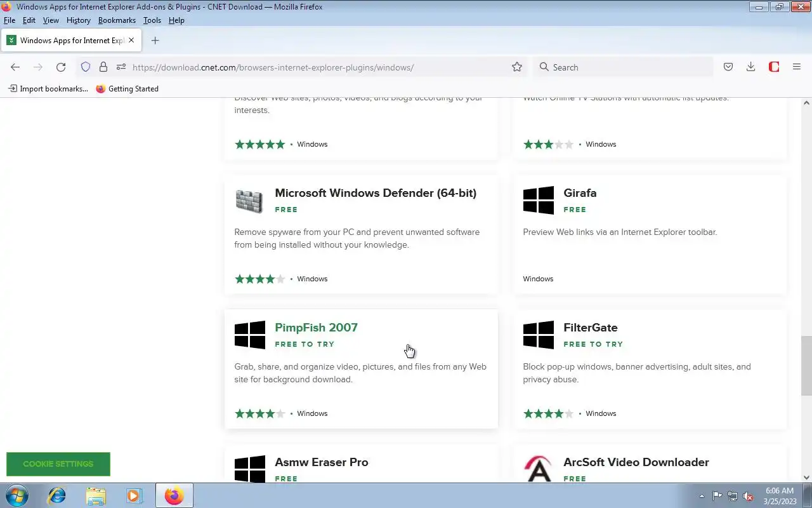This screenshot has width=812, height=508.
Task: Open the red extension toolbar icon
Action: [x=774, y=67]
